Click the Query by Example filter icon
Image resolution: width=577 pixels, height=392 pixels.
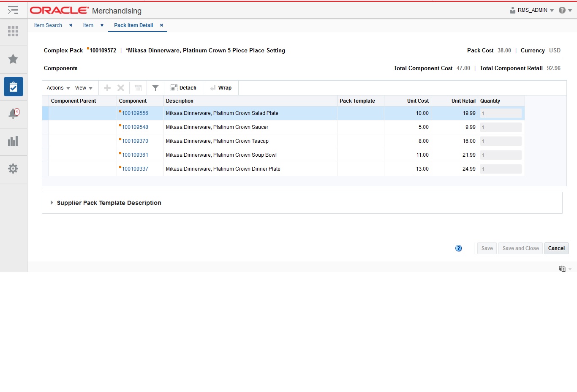(155, 88)
